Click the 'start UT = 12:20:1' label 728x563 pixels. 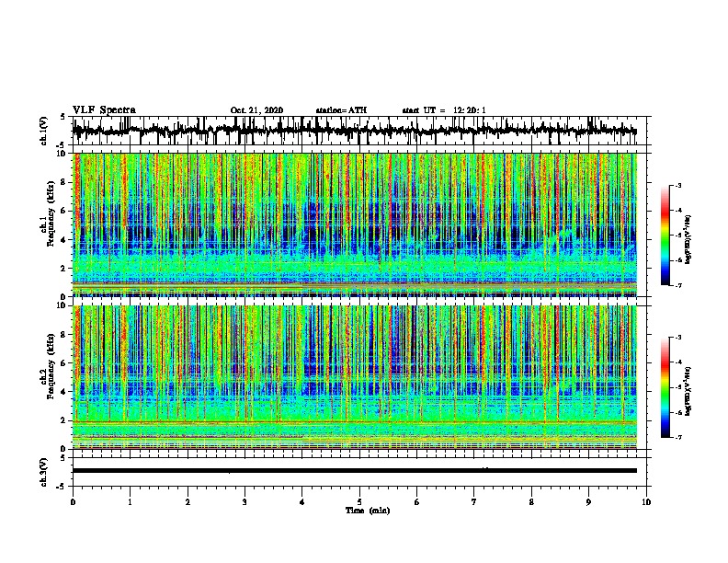pyautogui.click(x=444, y=110)
